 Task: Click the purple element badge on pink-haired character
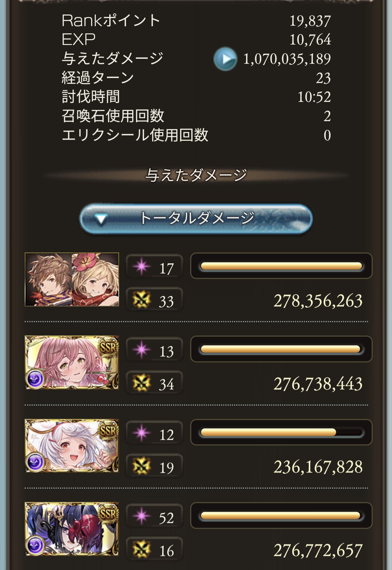(x=36, y=379)
